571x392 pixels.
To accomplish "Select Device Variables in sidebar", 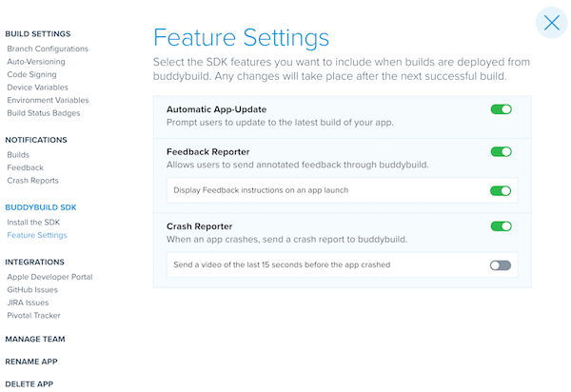I will coord(37,88).
